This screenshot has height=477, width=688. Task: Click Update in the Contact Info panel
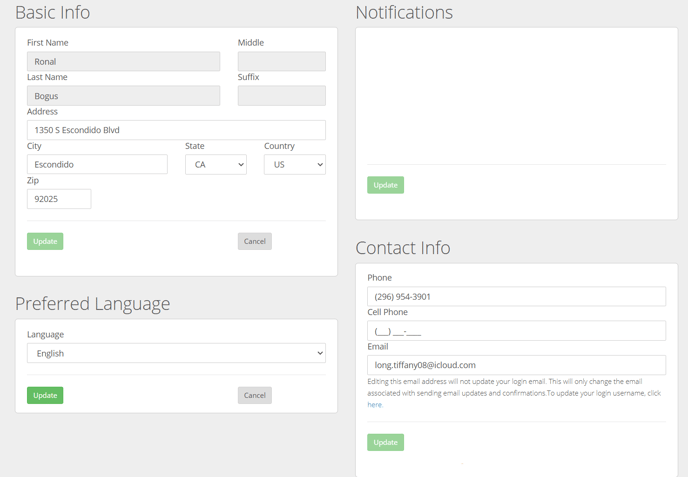[385, 442]
